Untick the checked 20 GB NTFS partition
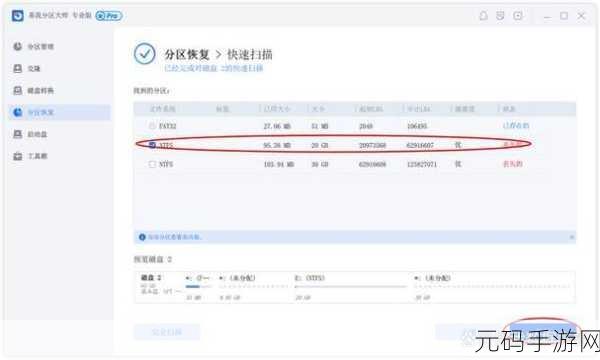 click(152, 145)
